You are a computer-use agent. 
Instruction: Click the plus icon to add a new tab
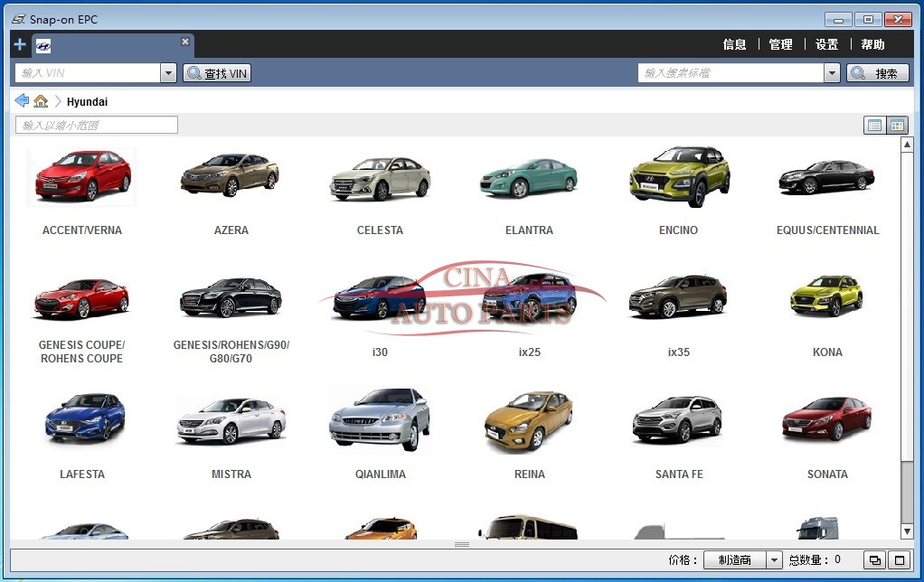pyautogui.click(x=20, y=44)
